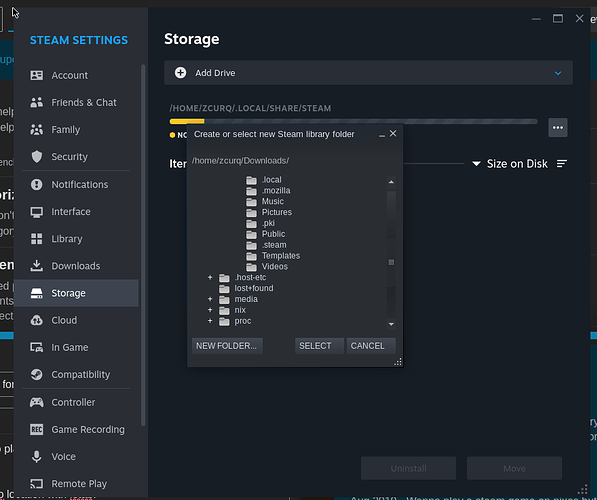597x500 pixels.
Task: Open the Account settings icon
Action: 37,75
